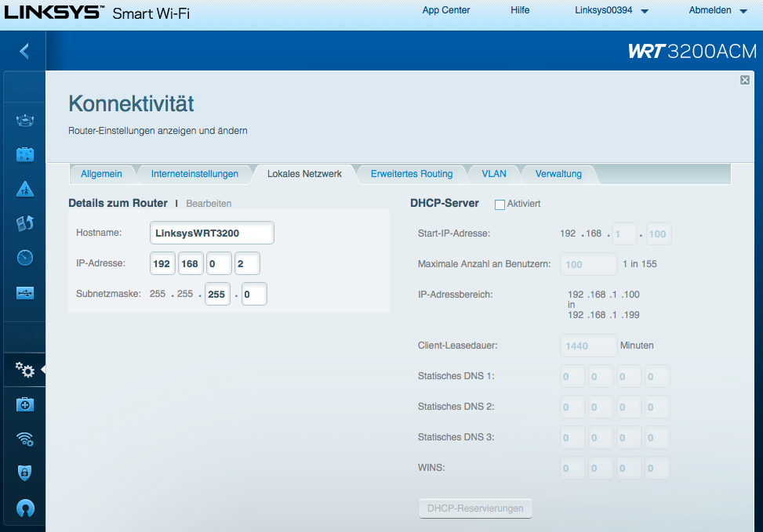This screenshot has width=763, height=532.
Task: Select the Lokales Netzwerk tab
Action: pos(304,174)
